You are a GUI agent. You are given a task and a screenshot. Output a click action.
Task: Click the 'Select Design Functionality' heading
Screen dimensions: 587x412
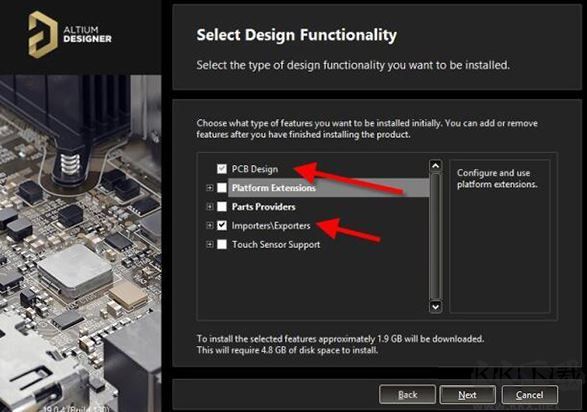coord(296,35)
